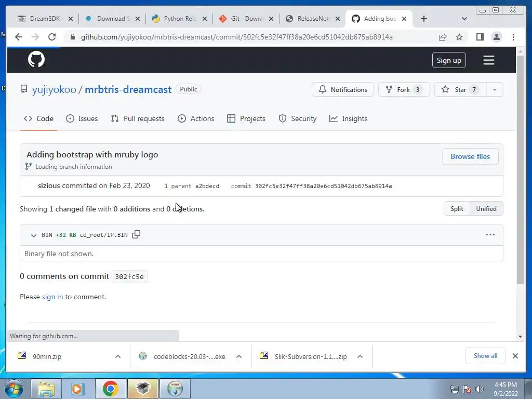Bookmark this page with the star icon

(459, 37)
